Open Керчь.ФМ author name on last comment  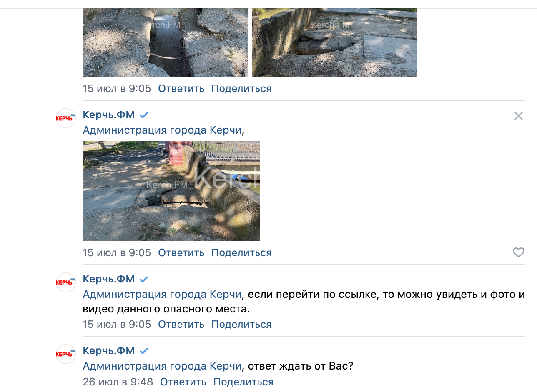point(109,351)
